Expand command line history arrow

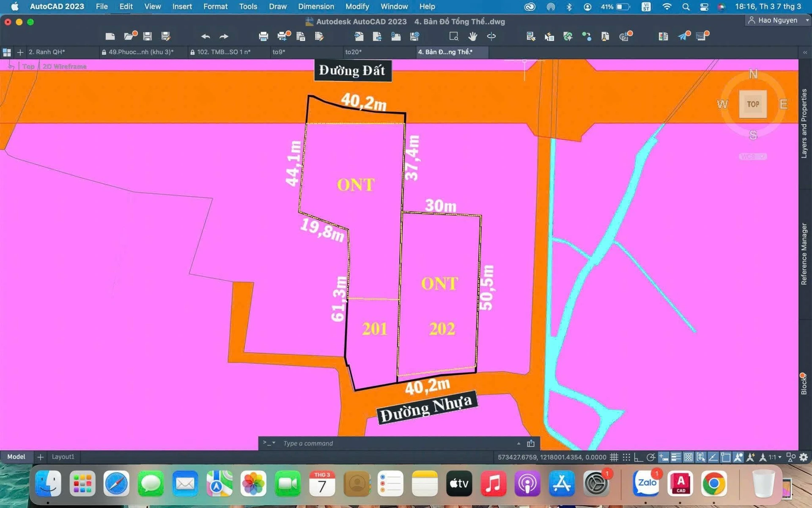tap(518, 443)
